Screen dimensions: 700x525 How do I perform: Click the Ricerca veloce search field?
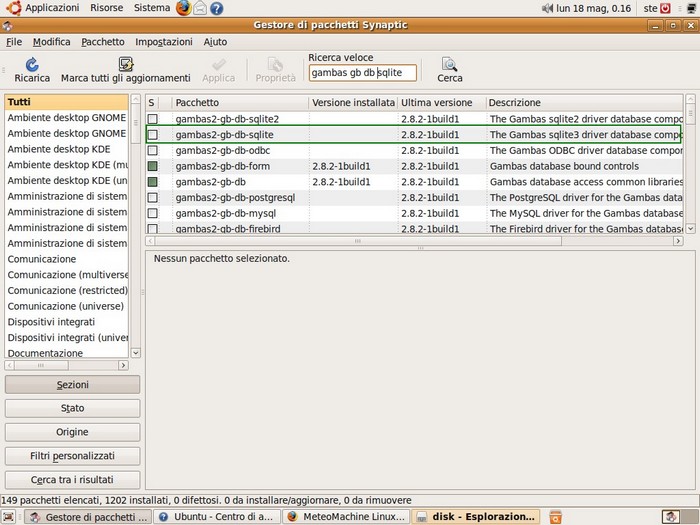[x=362, y=73]
